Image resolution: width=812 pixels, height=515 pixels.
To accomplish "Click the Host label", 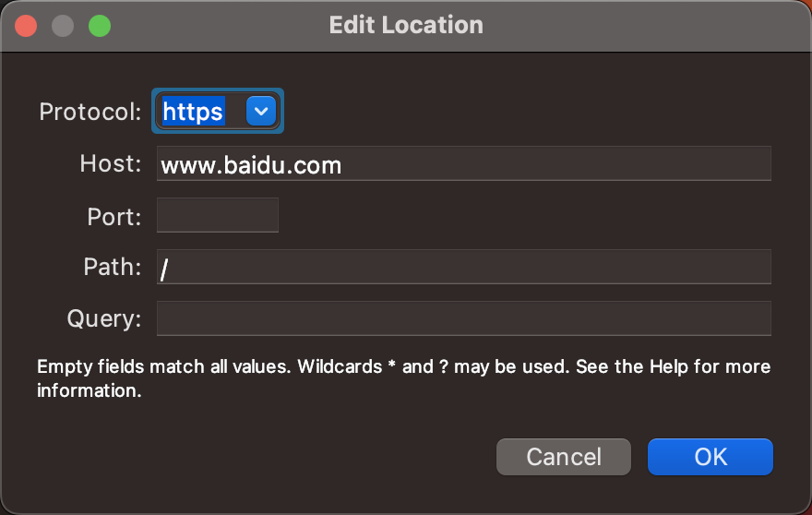I will [x=111, y=165].
